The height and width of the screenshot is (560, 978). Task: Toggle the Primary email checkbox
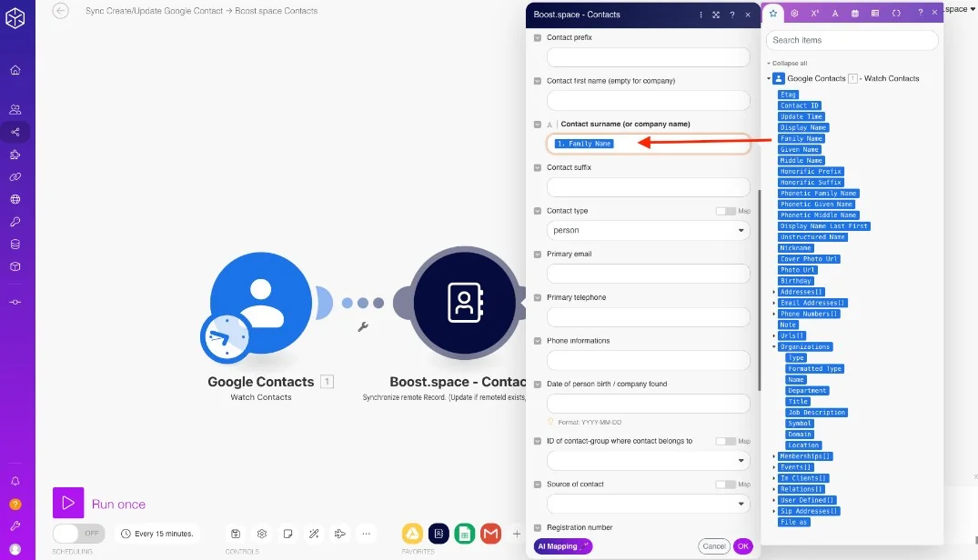(538, 255)
